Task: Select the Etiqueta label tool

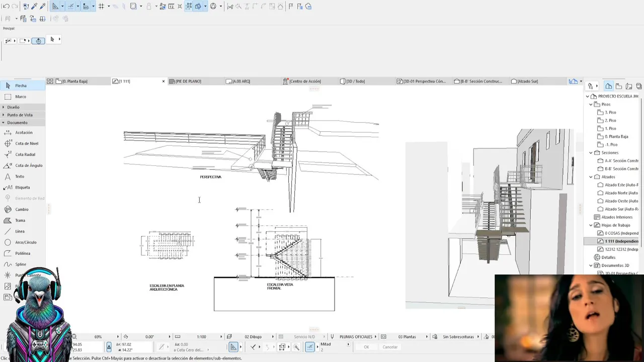Action: (23, 188)
